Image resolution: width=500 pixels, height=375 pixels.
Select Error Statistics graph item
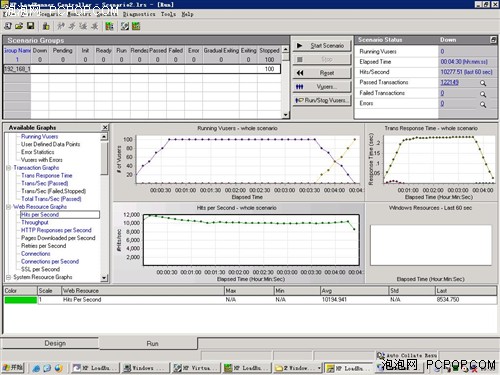[37, 152]
